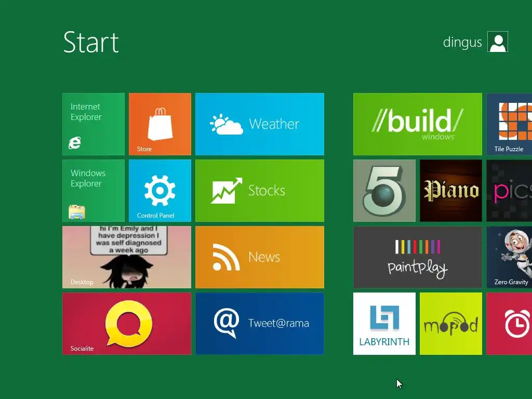This screenshot has width=532, height=399.
Task: Launch the Tile Puzzle game
Action: (509, 124)
